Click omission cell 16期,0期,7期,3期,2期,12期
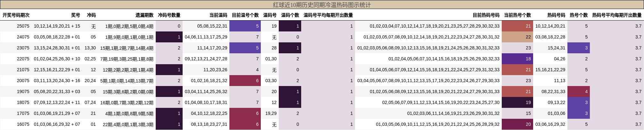 tap(127, 103)
